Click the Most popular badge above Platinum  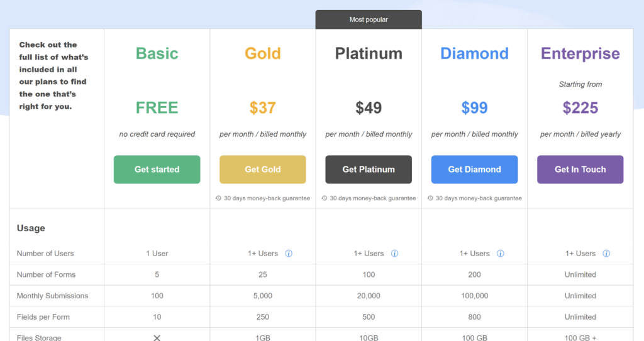click(x=369, y=19)
